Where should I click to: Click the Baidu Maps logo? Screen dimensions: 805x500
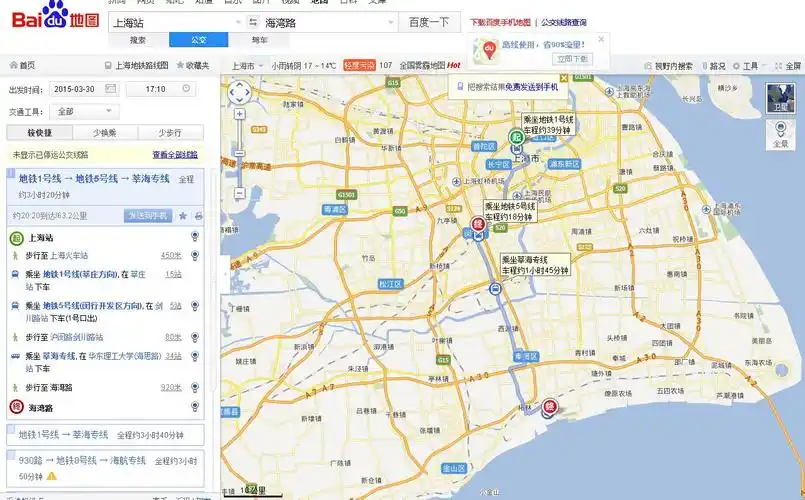[x=55, y=15]
